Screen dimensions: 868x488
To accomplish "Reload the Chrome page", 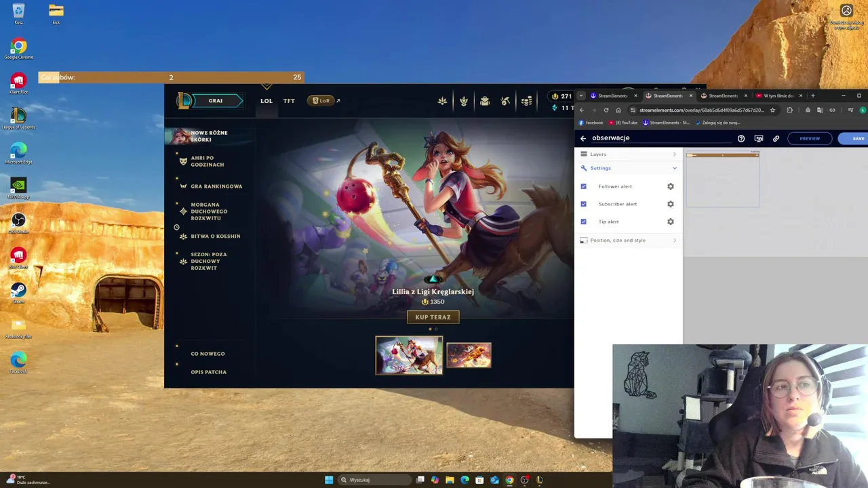I will pyautogui.click(x=606, y=110).
